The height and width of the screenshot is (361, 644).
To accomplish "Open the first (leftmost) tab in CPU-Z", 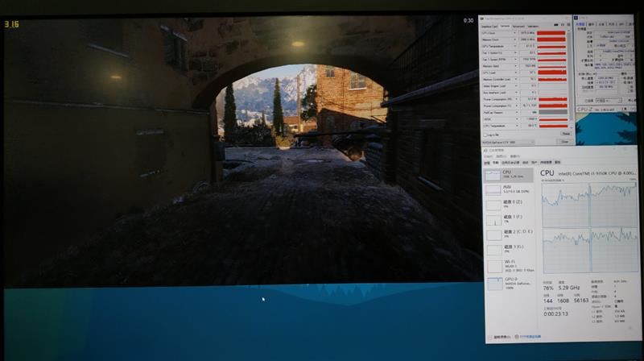I will tap(580, 24).
